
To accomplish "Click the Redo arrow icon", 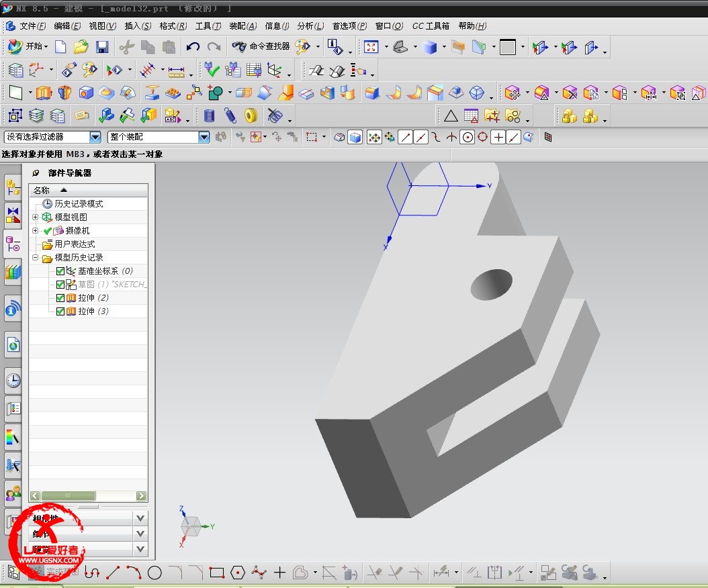I will tap(214, 47).
